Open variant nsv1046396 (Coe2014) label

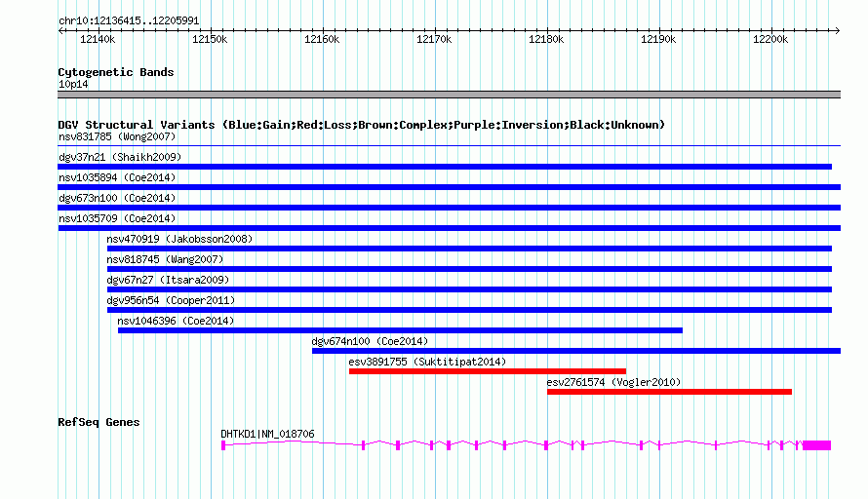pyautogui.click(x=176, y=321)
